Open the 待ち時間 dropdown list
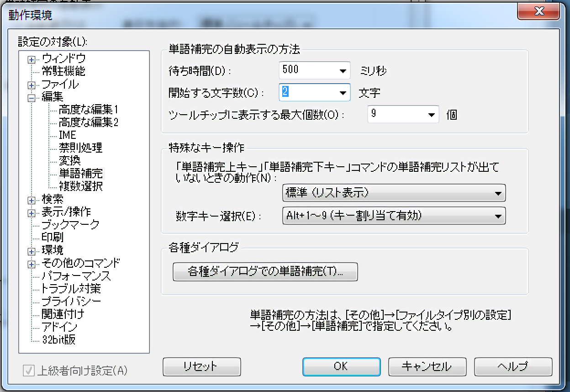The width and height of the screenshot is (570, 392). click(343, 71)
